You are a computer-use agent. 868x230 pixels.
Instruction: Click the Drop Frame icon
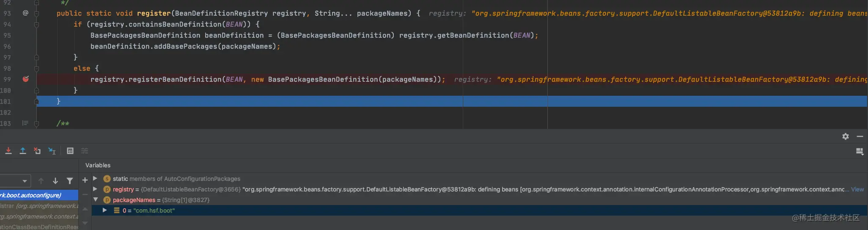pyautogui.click(x=37, y=151)
